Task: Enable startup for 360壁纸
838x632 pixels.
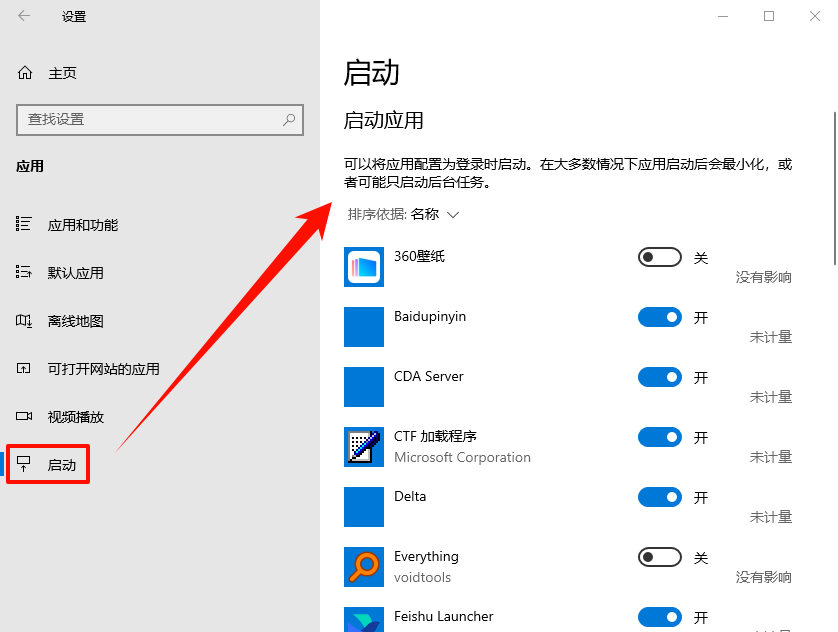Action: click(x=659, y=257)
